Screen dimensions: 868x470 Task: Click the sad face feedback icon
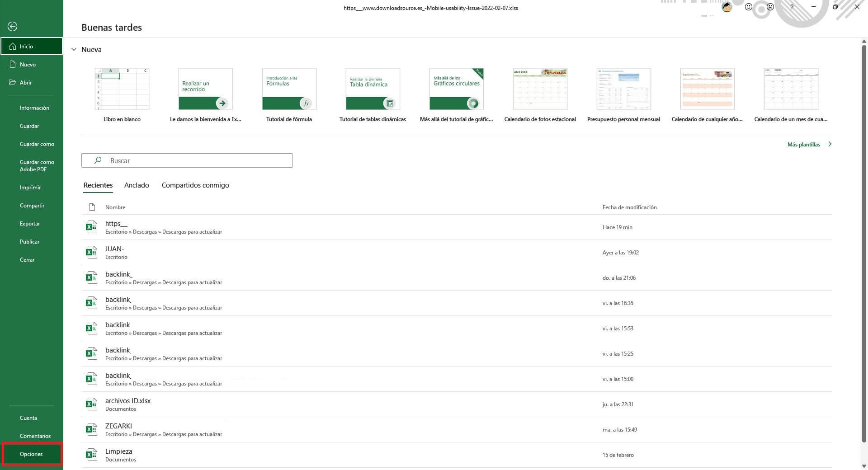pos(770,7)
